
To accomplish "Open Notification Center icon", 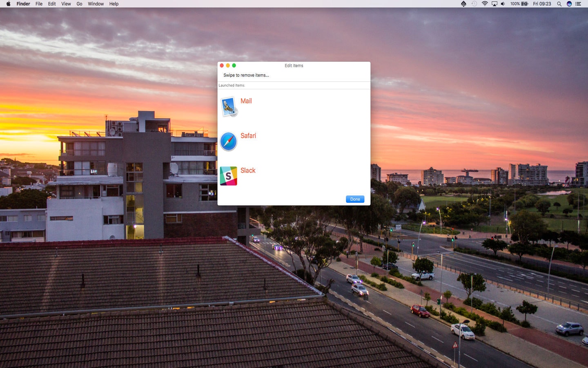I will coord(578,4).
